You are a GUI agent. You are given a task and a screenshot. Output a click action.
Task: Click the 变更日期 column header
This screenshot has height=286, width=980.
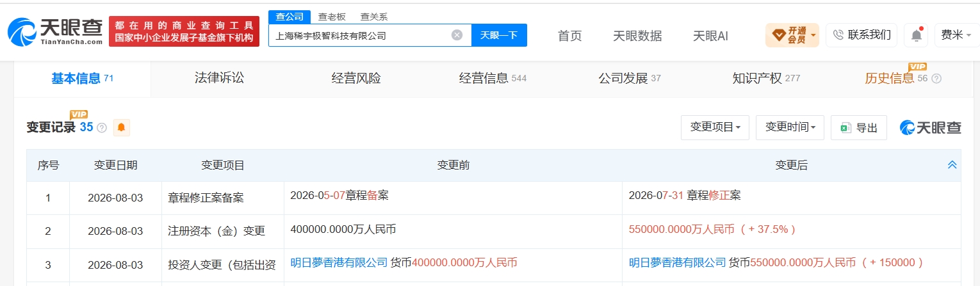point(115,165)
